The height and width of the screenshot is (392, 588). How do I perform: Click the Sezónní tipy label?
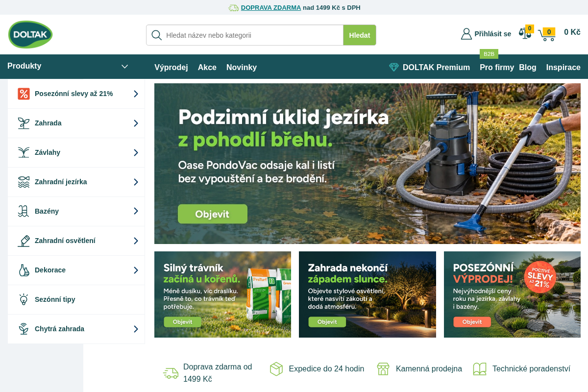(x=55, y=299)
